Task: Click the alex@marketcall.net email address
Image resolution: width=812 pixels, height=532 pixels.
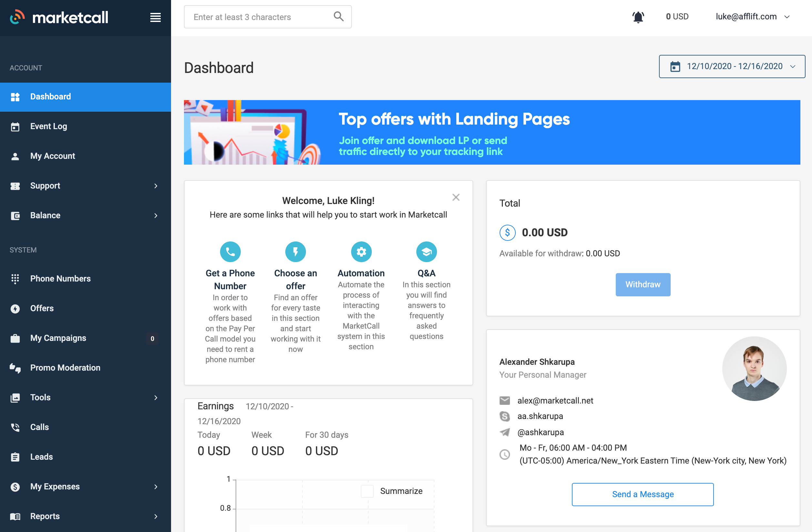Action: tap(555, 401)
